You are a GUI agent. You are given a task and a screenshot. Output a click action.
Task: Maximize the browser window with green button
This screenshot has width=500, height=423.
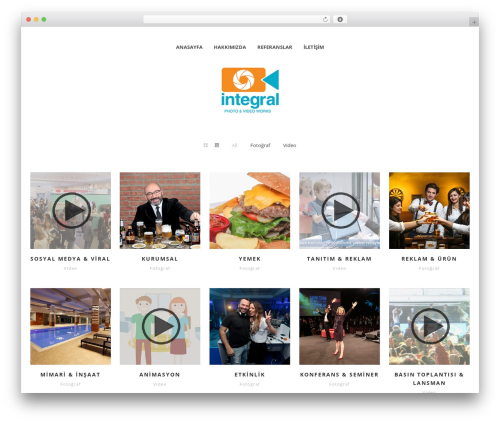click(44, 19)
